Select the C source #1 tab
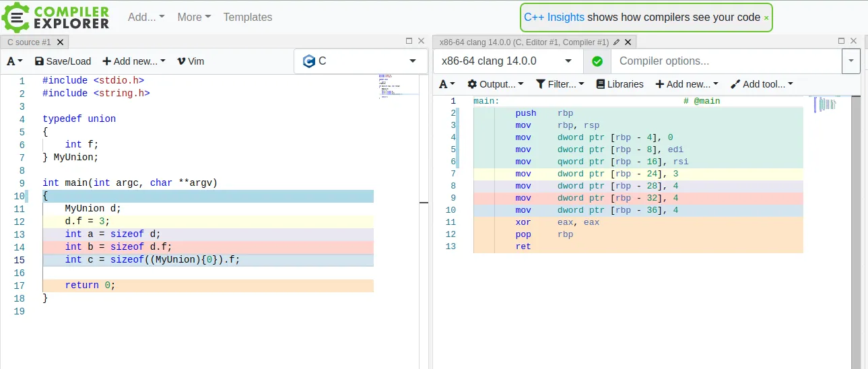 coord(29,42)
